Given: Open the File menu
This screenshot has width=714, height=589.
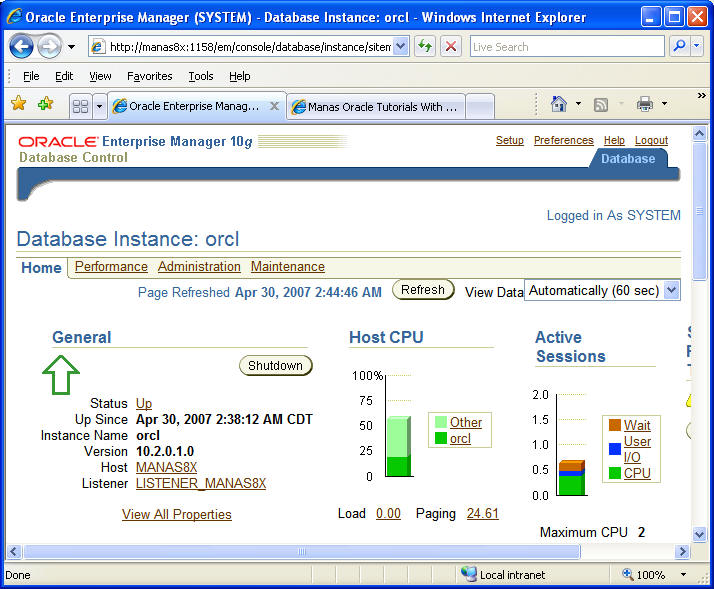Looking at the screenshot, I should 31,76.
